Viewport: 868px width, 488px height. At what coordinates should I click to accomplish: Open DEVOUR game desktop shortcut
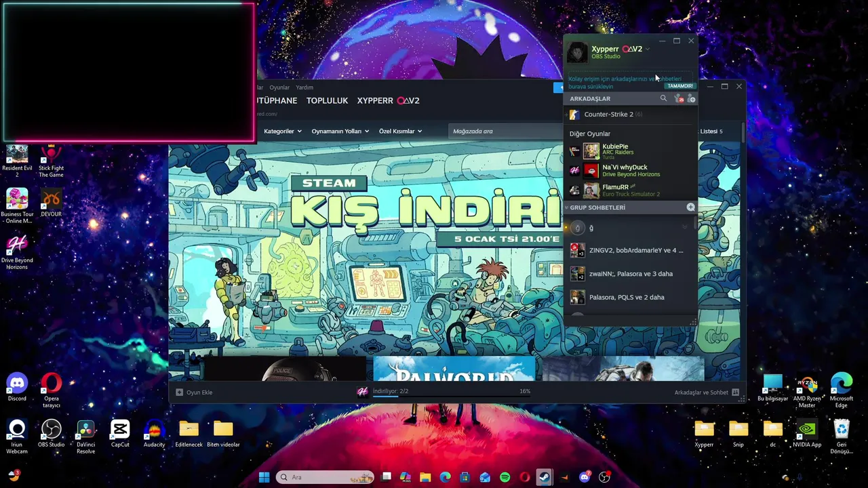tap(52, 203)
